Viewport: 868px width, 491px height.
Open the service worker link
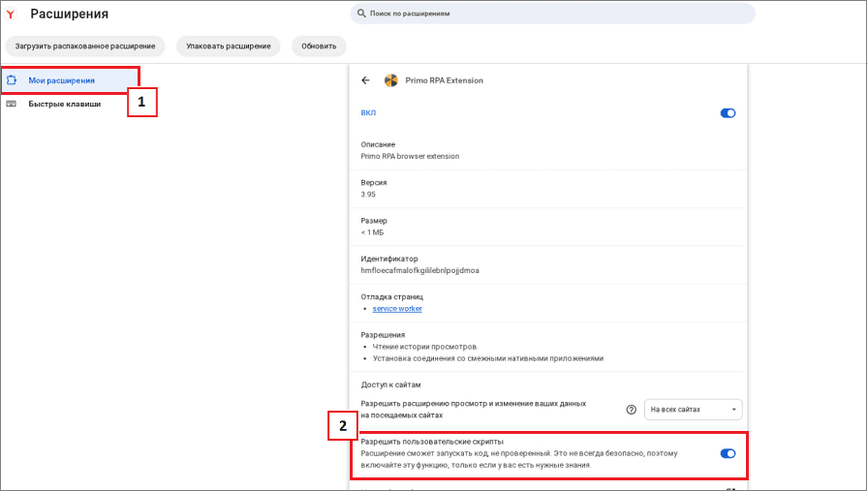pos(397,308)
